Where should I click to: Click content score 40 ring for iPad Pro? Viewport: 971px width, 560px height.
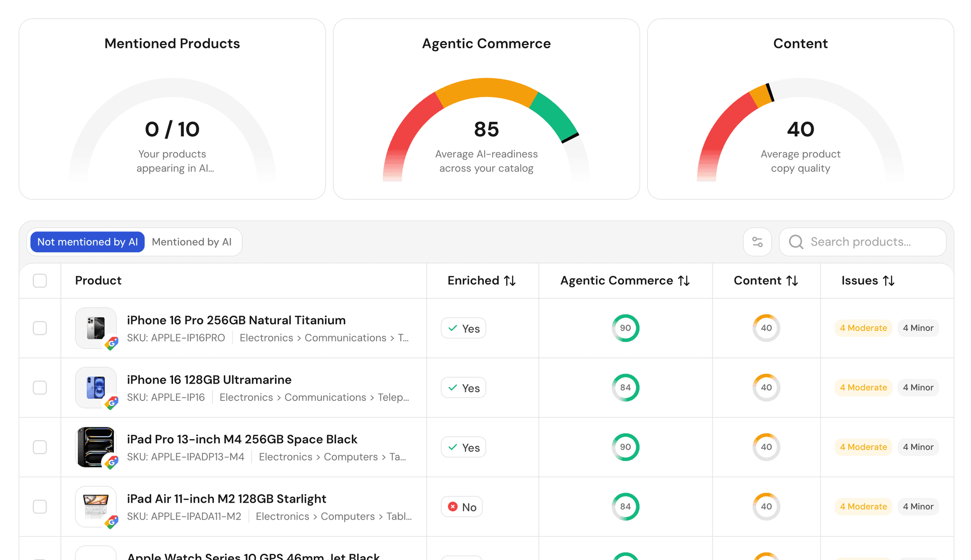(766, 447)
